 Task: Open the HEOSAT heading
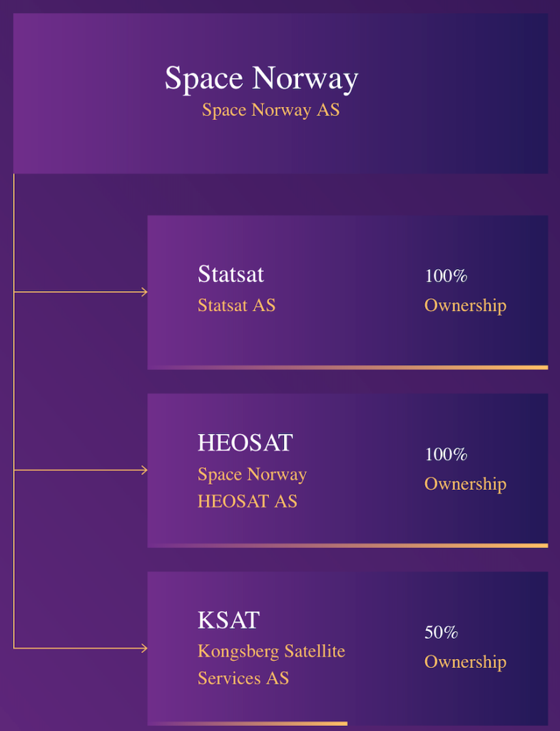[x=245, y=443]
